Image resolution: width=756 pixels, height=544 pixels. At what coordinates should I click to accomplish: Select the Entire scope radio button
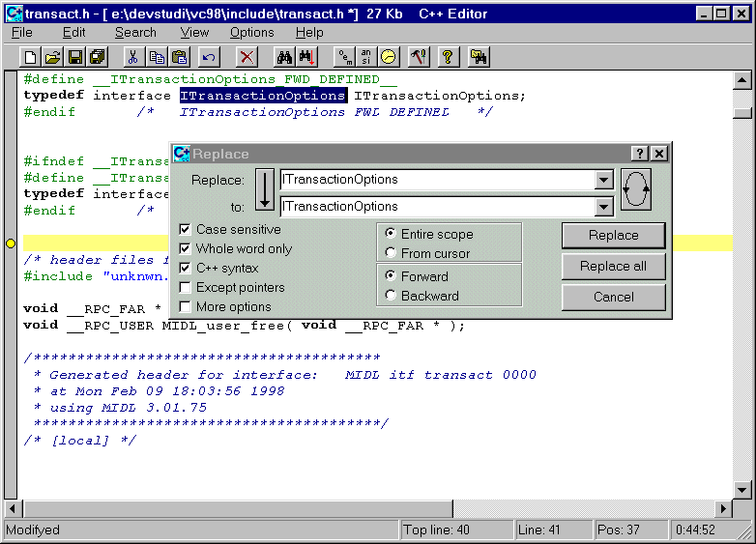[x=391, y=234]
